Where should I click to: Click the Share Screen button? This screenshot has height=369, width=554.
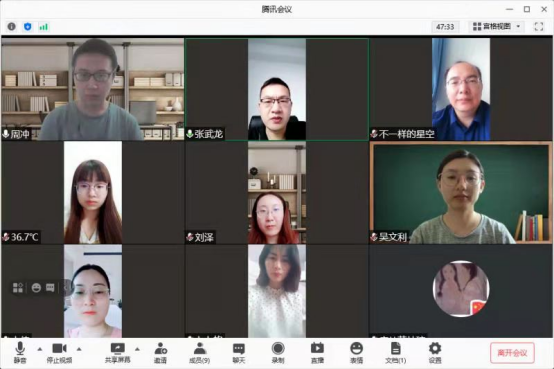(118, 353)
